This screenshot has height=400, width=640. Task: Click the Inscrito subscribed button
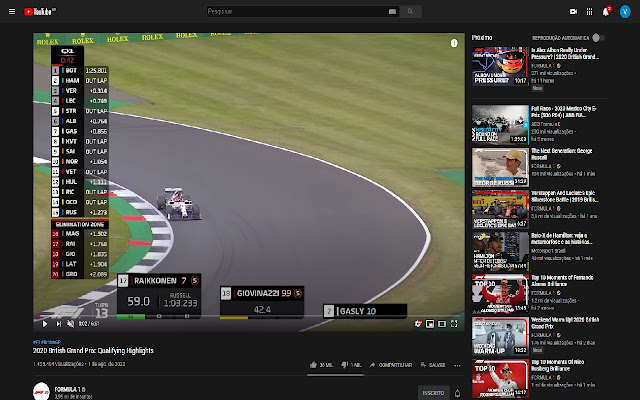click(433, 393)
